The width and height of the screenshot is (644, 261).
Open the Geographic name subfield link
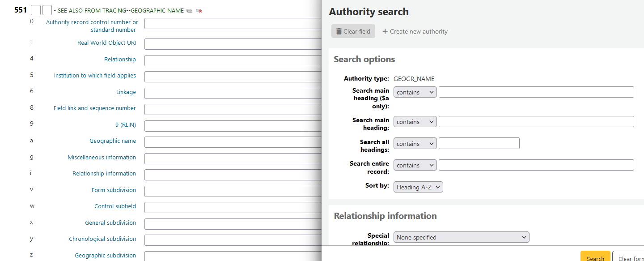[x=113, y=141]
